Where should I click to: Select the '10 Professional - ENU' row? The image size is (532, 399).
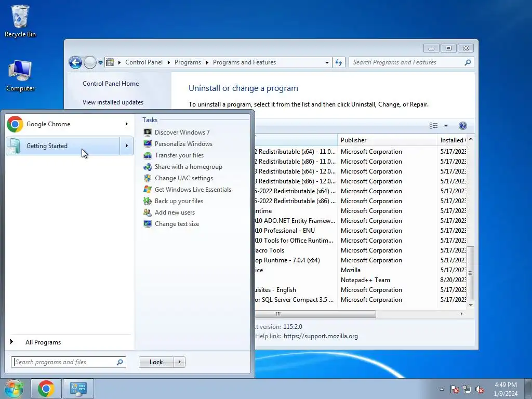point(361,231)
